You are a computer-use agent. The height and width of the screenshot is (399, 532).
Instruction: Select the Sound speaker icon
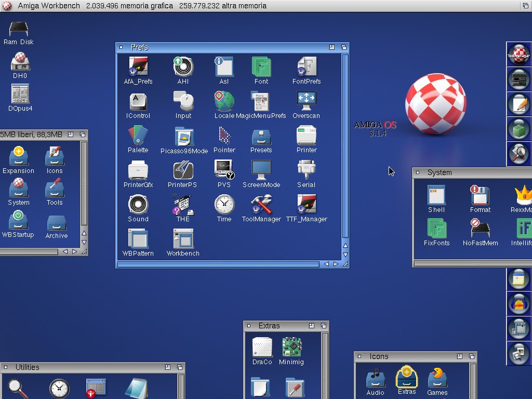pos(138,205)
